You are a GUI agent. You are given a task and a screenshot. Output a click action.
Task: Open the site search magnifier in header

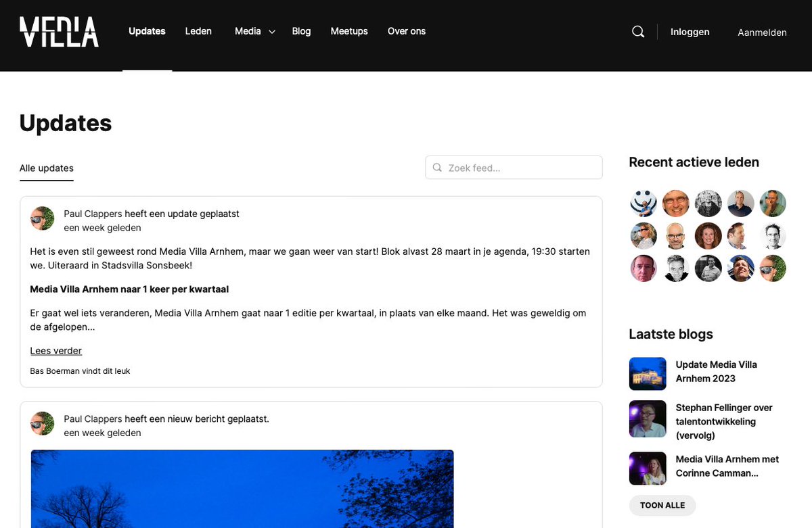point(638,32)
